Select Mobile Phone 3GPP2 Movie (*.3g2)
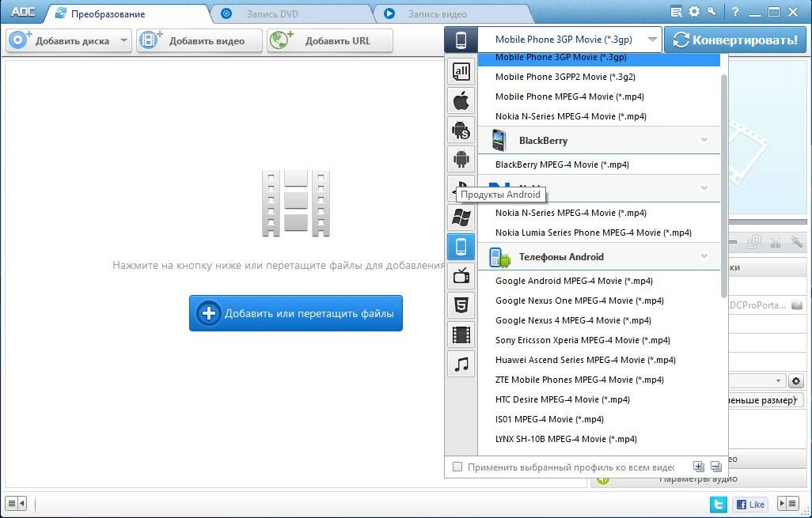 (598, 77)
